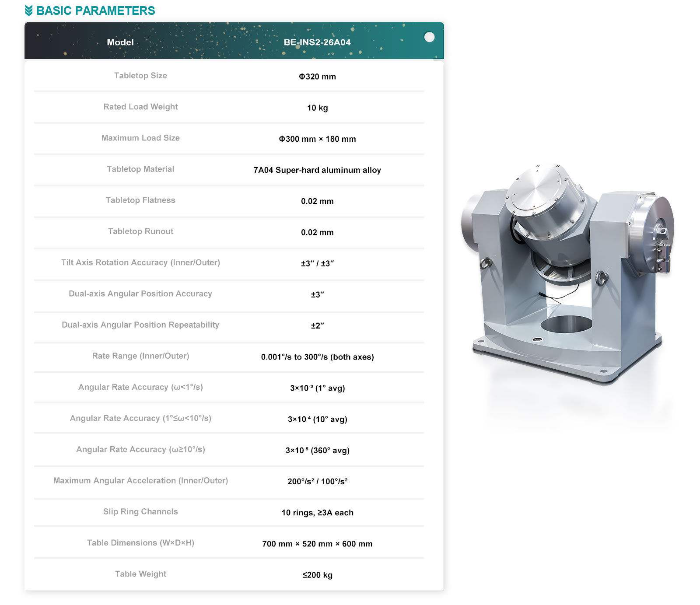700x605 pixels.
Task: Select the Tabletop Size label
Action: [140, 76]
